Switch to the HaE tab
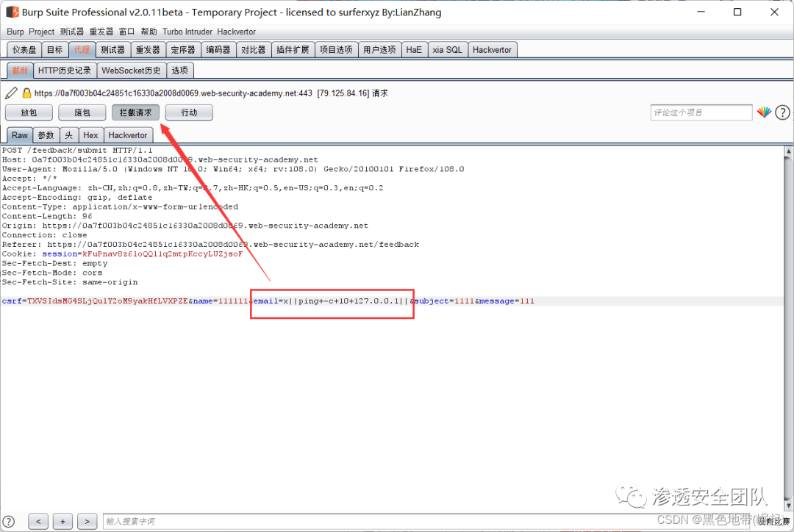794x532 pixels. [x=414, y=50]
